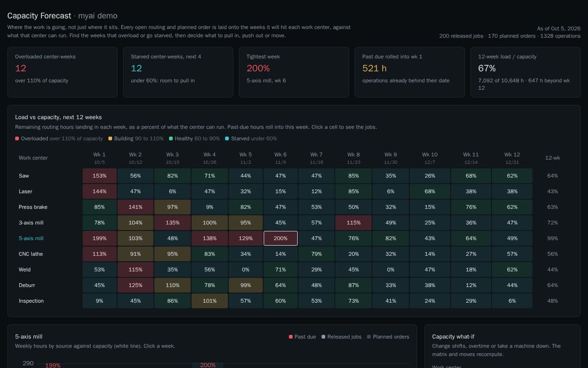Open the 5-axis mill Wk 1 cell 199%
588x368 pixels.
coord(100,238)
